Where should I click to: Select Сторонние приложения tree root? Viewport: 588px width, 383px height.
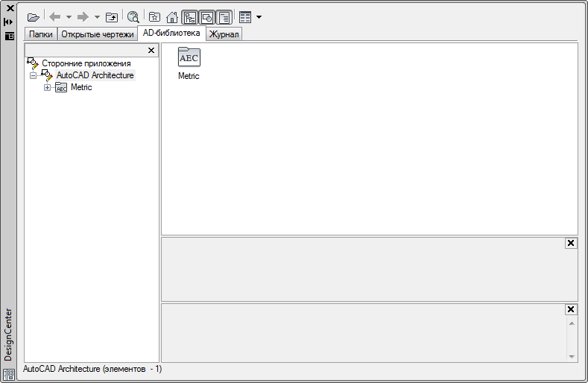tap(86, 63)
